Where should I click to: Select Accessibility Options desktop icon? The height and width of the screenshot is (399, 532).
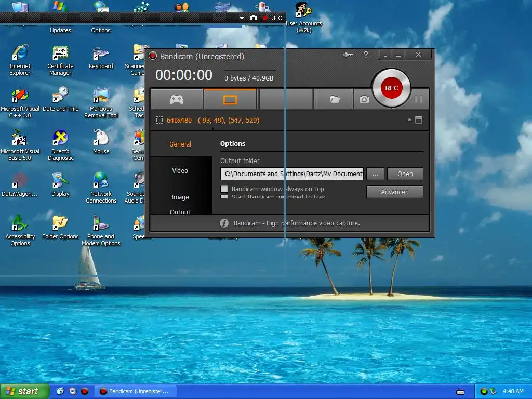click(x=20, y=231)
